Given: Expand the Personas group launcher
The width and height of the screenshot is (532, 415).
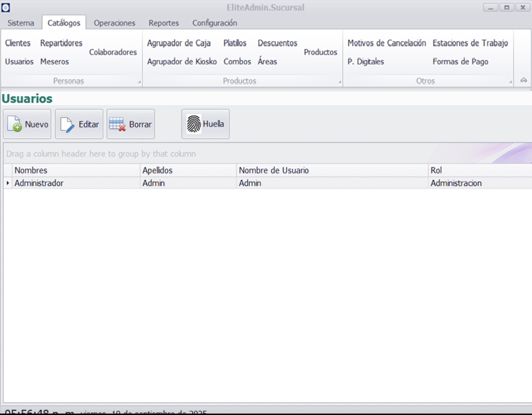Looking at the screenshot, I should point(139,83).
